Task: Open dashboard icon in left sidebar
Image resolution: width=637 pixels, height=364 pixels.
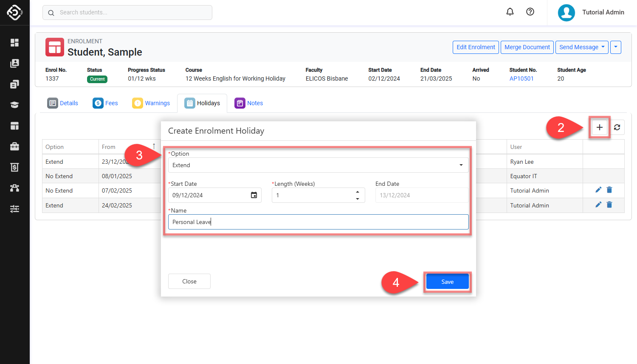Action: pyautogui.click(x=14, y=42)
